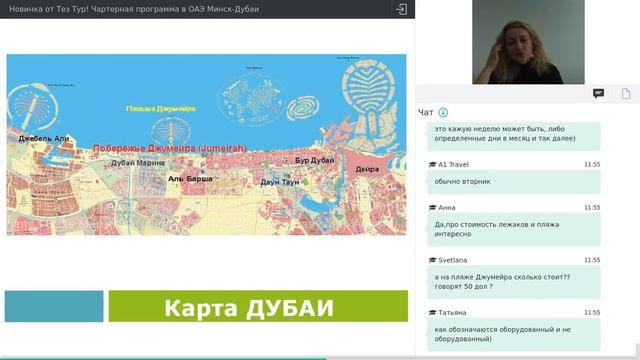
Task: Click message 'обычно вторник'
Action: (513, 182)
